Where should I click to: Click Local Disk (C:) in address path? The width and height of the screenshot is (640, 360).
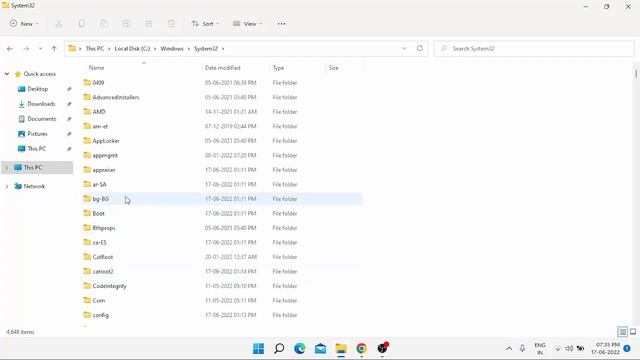tap(132, 49)
